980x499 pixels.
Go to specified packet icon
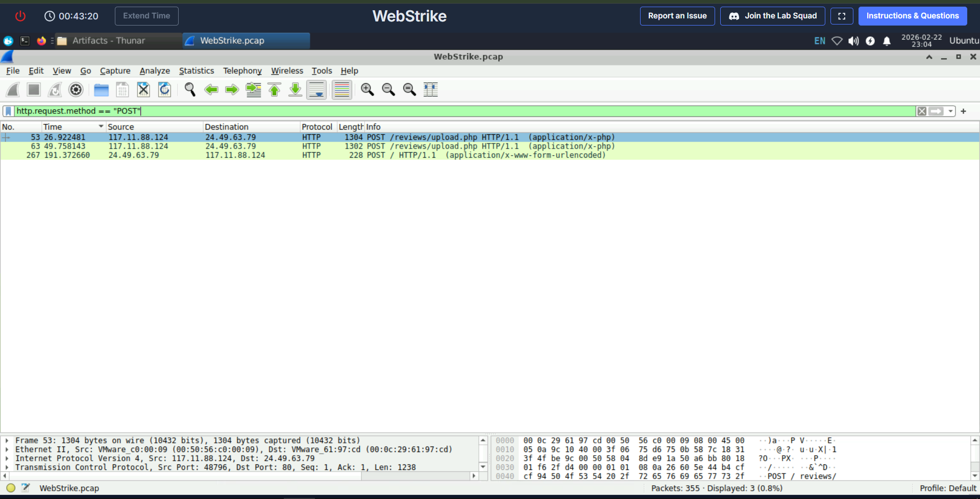click(253, 90)
